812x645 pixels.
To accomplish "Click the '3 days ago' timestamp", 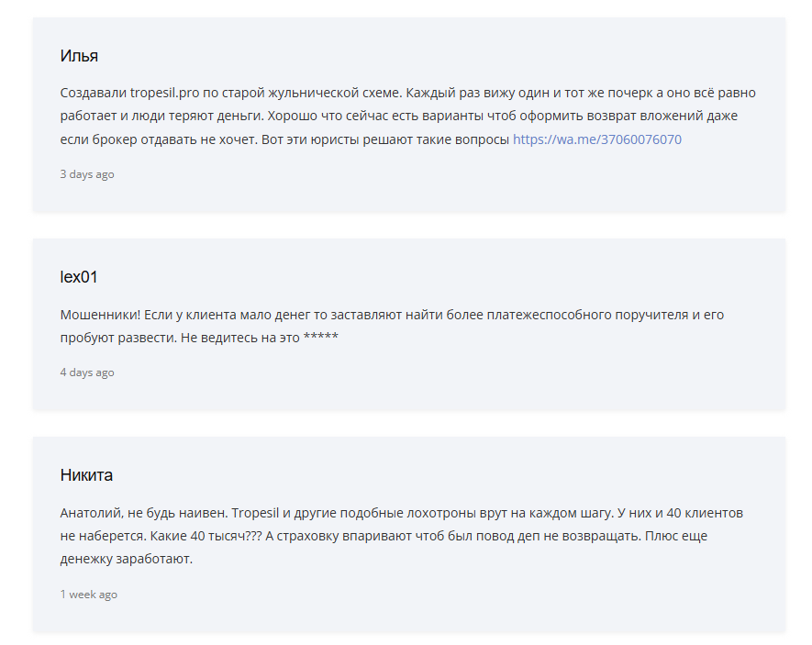I will point(87,174).
